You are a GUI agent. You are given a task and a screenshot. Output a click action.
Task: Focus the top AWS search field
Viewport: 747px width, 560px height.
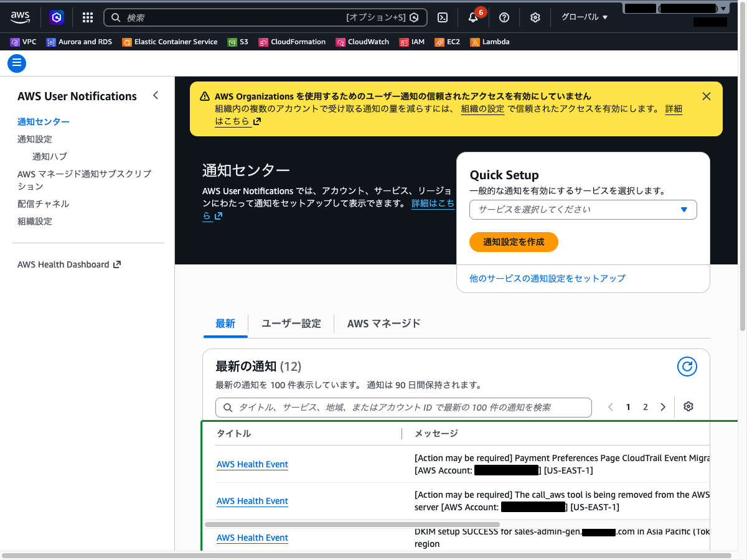point(265,17)
